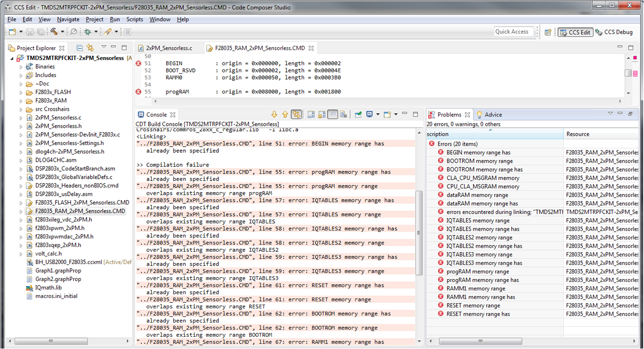Open the Advice tab next to Problems
Image resolution: width=644 pixels, height=349 pixels.
(492, 114)
